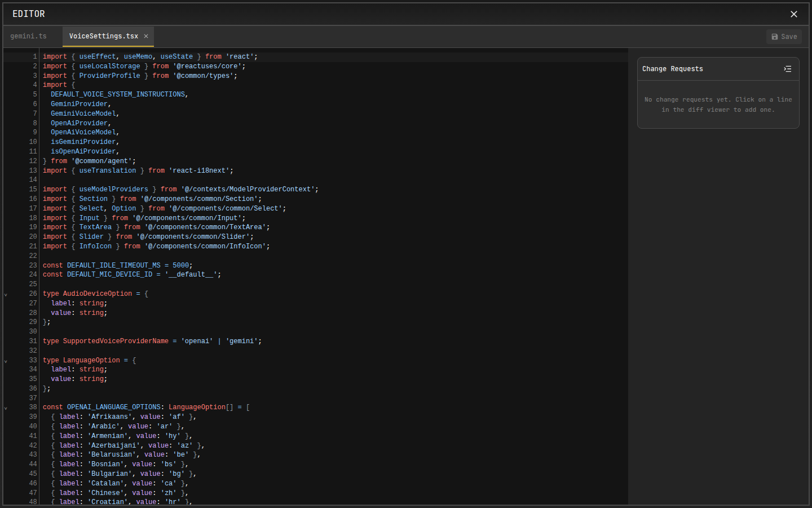Screen dimensions: 812x508
Task: Click 'isOpenAiProvider' on line 11
Action: click(x=83, y=152)
